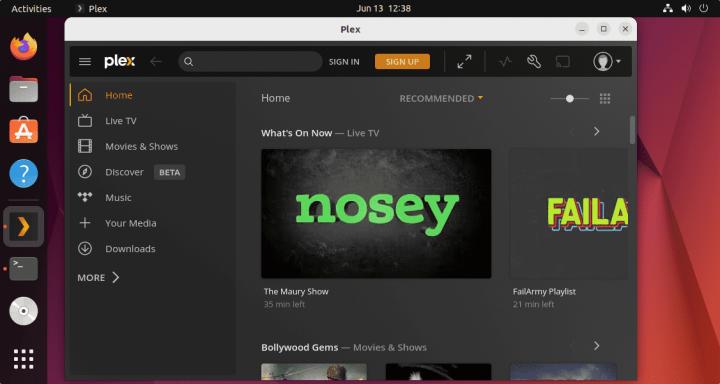Click FailArmy Playlist title
The width and height of the screenshot is (720, 384).
coord(544,291)
